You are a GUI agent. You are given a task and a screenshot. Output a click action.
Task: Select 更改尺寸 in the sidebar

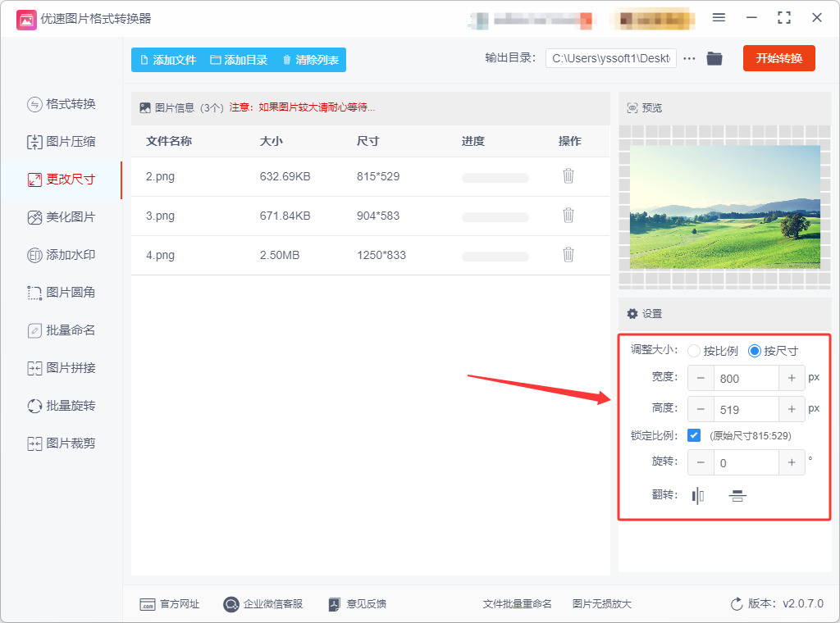(x=62, y=180)
